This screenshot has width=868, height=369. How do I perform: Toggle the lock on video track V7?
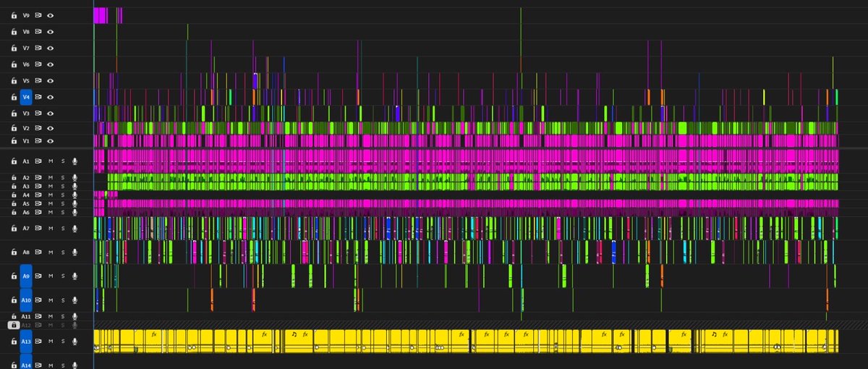pyautogui.click(x=14, y=48)
